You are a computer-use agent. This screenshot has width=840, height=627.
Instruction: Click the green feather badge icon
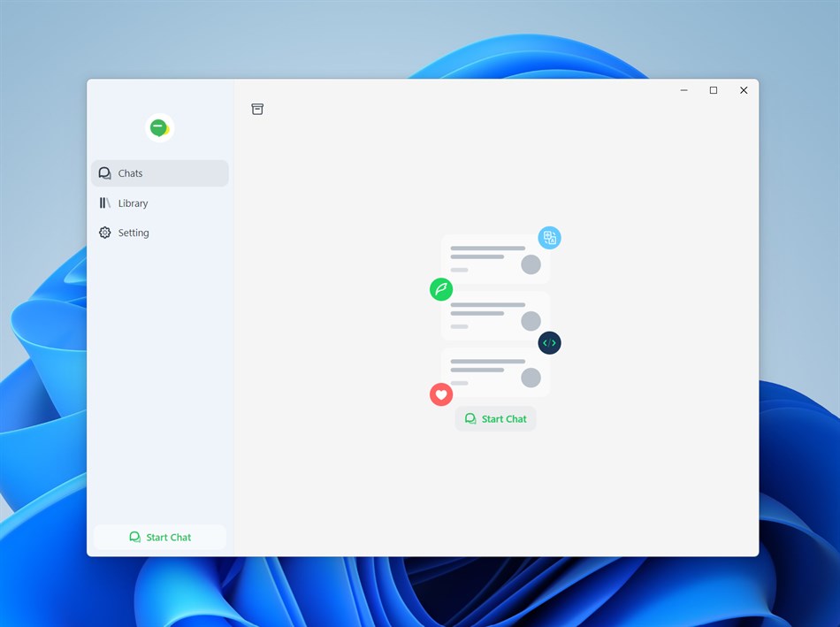(x=441, y=289)
